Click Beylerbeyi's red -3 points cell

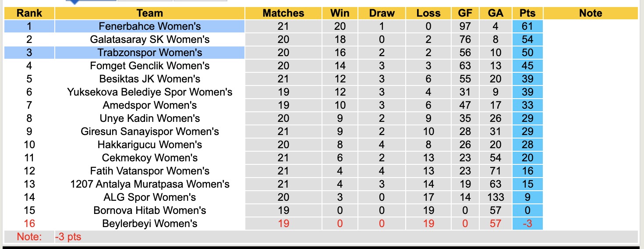tap(527, 224)
